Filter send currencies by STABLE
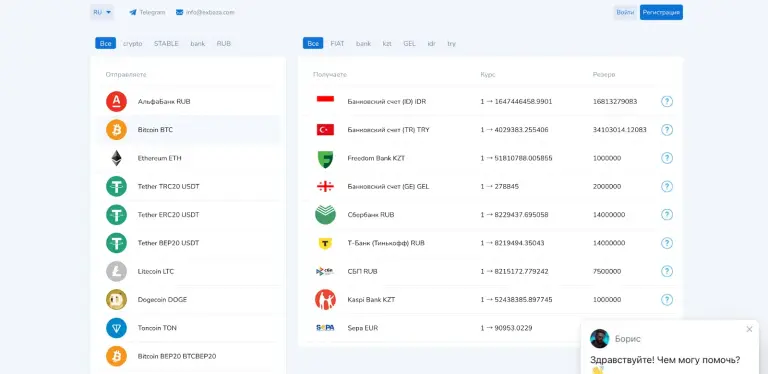The image size is (768, 374). [166, 44]
